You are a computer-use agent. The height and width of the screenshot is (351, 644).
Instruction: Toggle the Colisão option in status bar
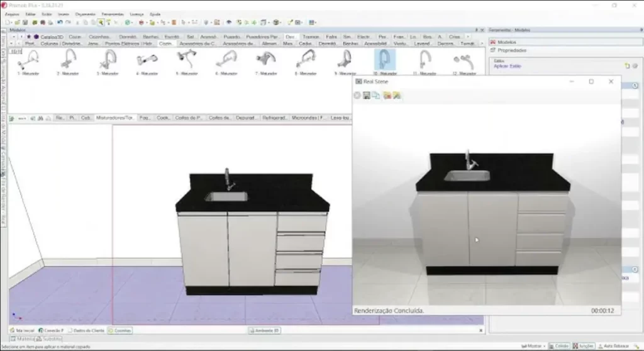click(x=558, y=345)
